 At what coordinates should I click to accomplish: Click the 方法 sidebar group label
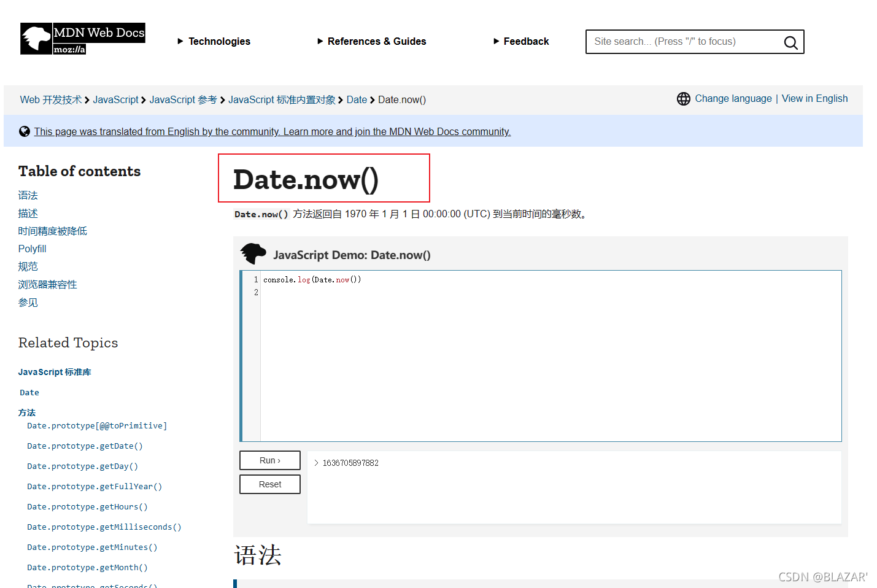click(x=27, y=412)
